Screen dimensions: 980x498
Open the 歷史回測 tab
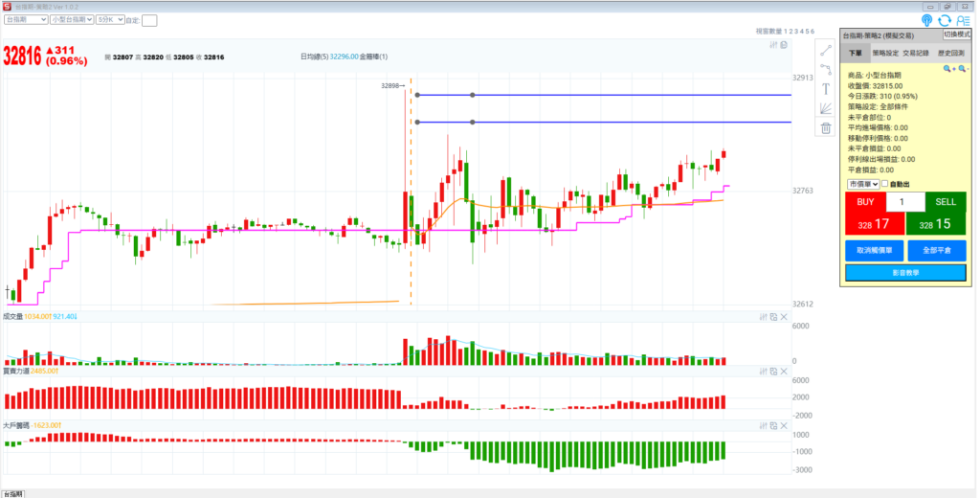(x=950, y=54)
